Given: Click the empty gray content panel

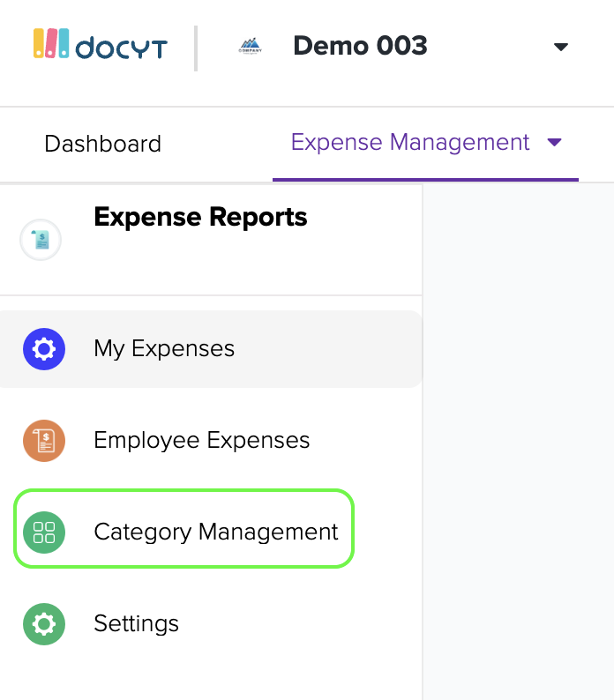Looking at the screenshot, I should click(518, 441).
